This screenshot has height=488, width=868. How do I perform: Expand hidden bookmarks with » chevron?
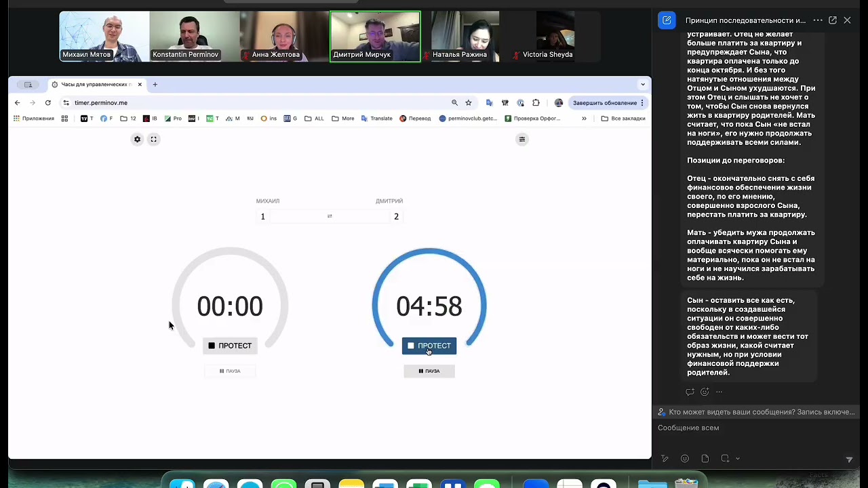(584, 119)
